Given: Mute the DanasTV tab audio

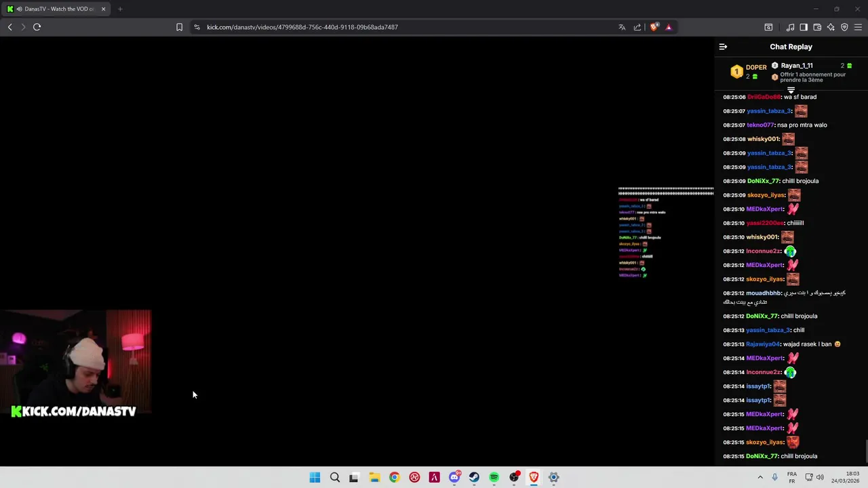Looking at the screenshot, I should tap(19, 9).
